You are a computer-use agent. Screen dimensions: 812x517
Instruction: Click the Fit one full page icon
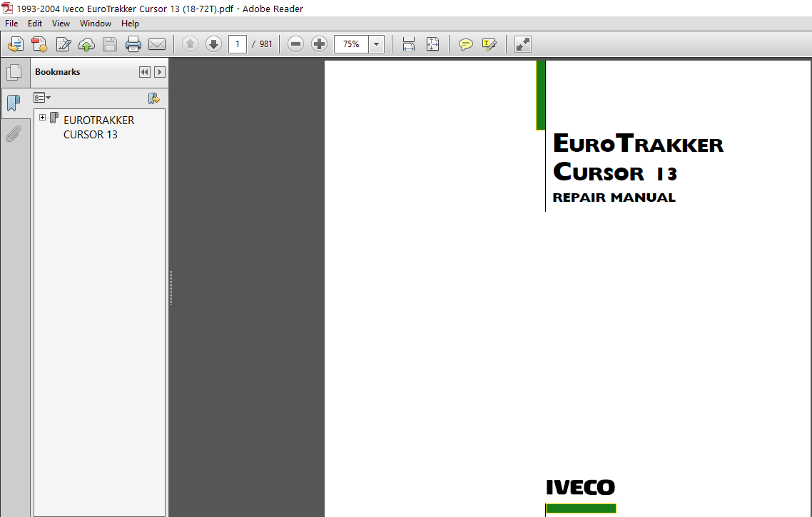click(432, 44)
